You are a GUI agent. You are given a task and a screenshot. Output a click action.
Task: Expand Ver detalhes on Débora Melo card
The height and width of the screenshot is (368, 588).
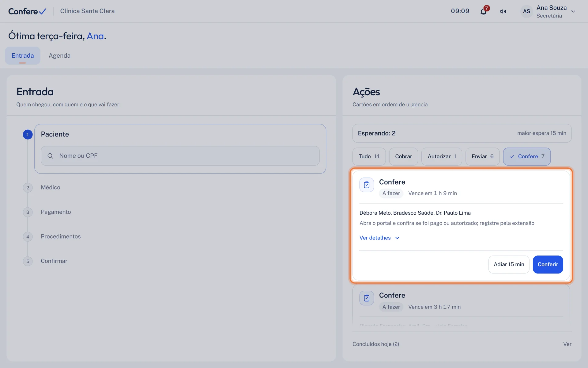(379, 238)
